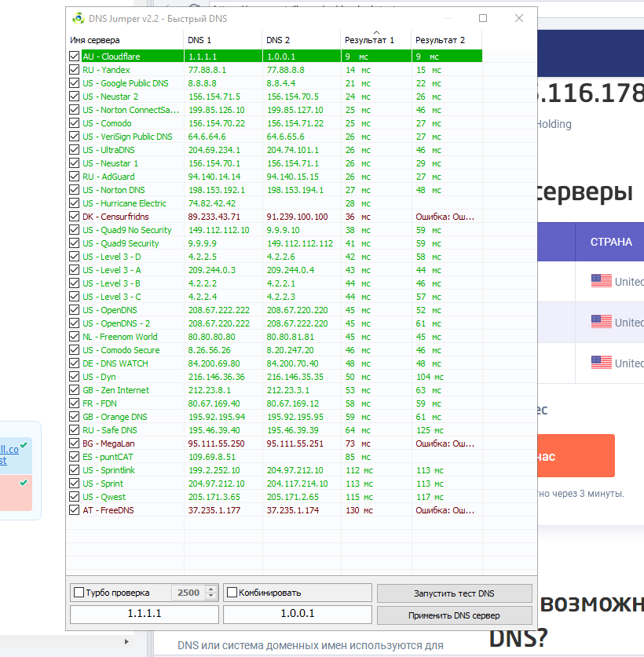Image resolution: width=644 pixels, height=657 pixels.
Task: Select the ES - puntCAT row
Action: pos(274,457)
